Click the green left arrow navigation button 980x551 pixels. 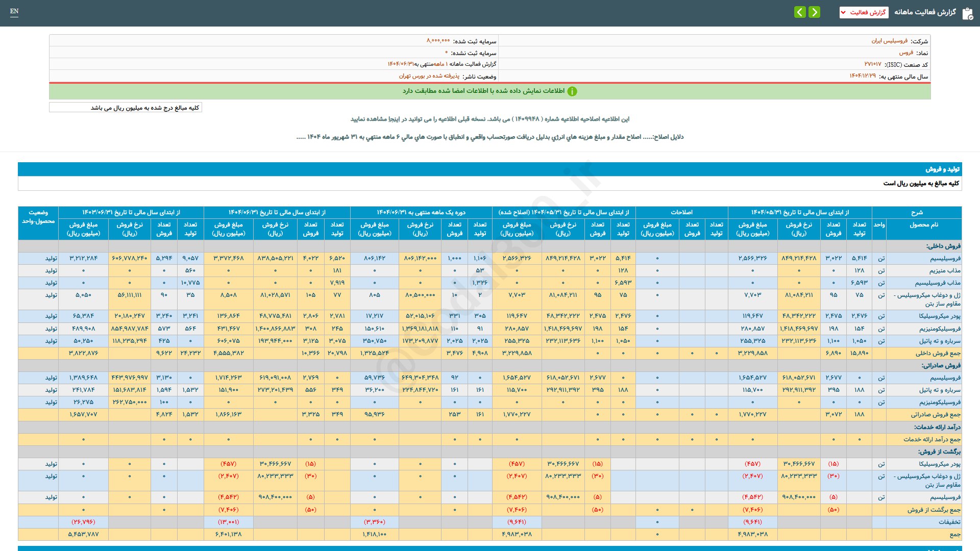(800, 12)
